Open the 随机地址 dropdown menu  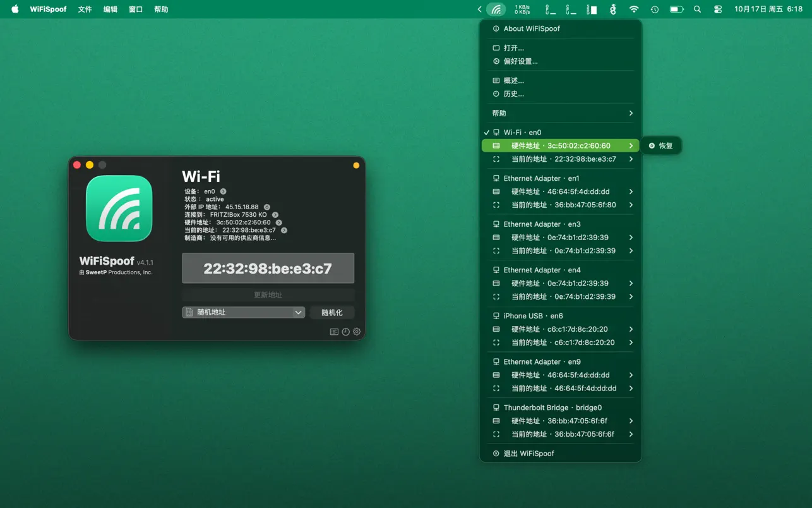coord(243,311)
